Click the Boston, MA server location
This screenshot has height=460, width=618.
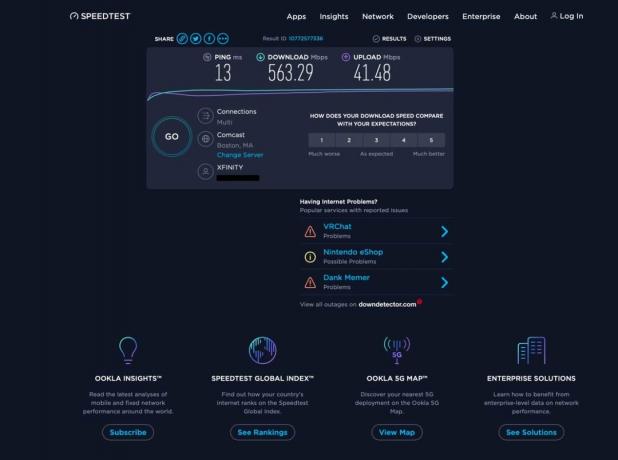point(235,145)
